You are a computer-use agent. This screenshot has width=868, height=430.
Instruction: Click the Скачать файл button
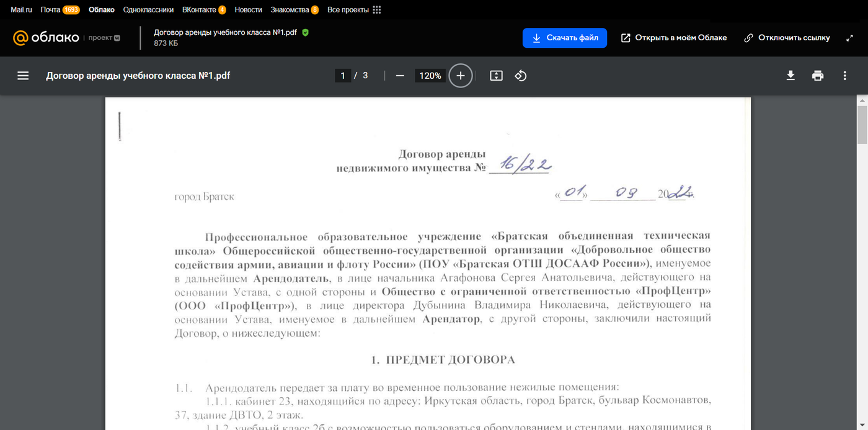pyautogui.click(x=564, y=38)
